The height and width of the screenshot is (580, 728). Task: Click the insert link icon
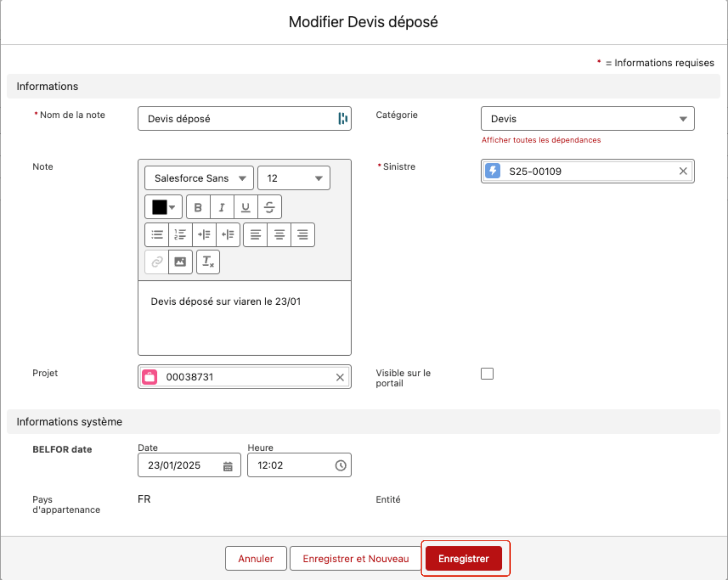157,262
